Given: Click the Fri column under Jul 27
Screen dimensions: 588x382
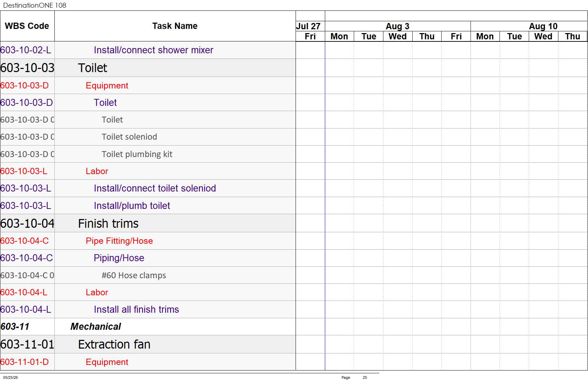Looking at the screenshot, I should tap(310, 37).
